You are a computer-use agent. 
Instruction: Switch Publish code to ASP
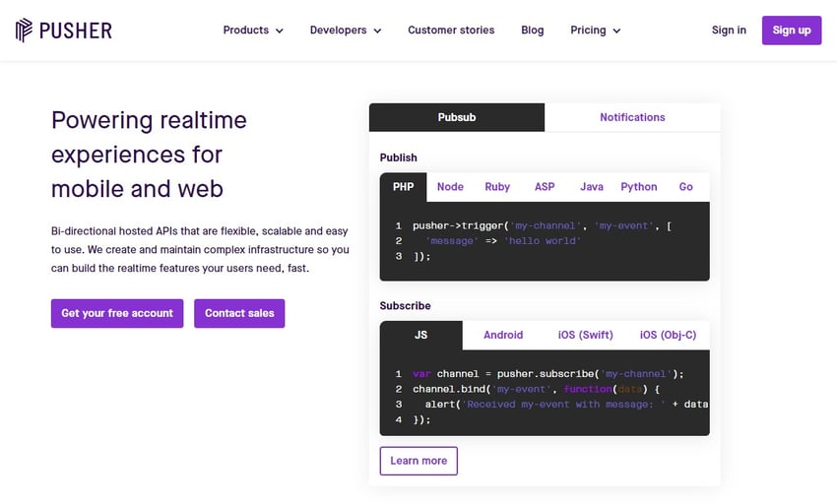(545, 187)
